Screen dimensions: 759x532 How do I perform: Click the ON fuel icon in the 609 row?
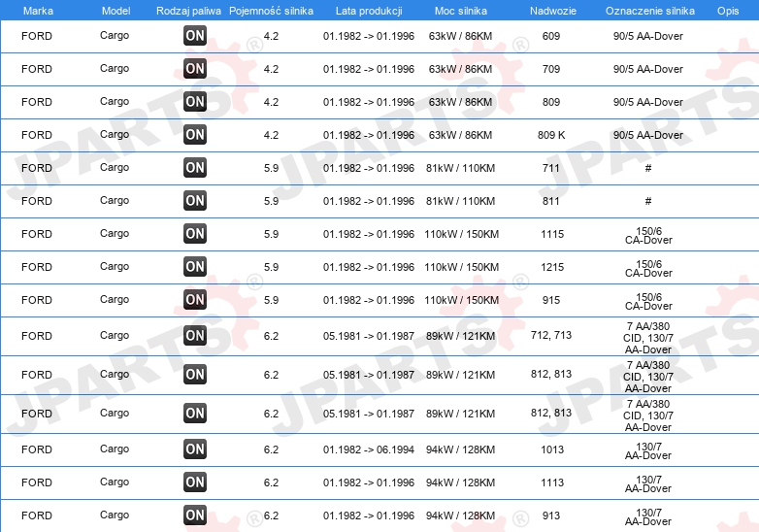pos(195,35)
